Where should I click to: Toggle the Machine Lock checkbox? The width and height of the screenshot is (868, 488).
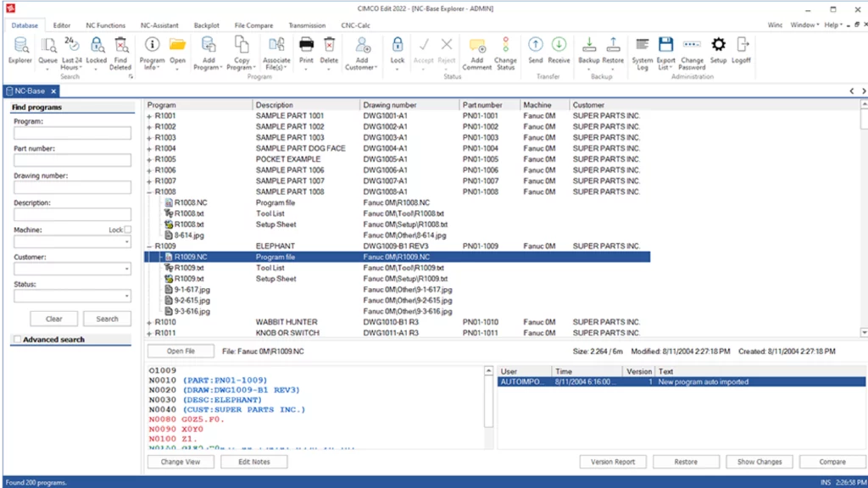pos(127,230)
